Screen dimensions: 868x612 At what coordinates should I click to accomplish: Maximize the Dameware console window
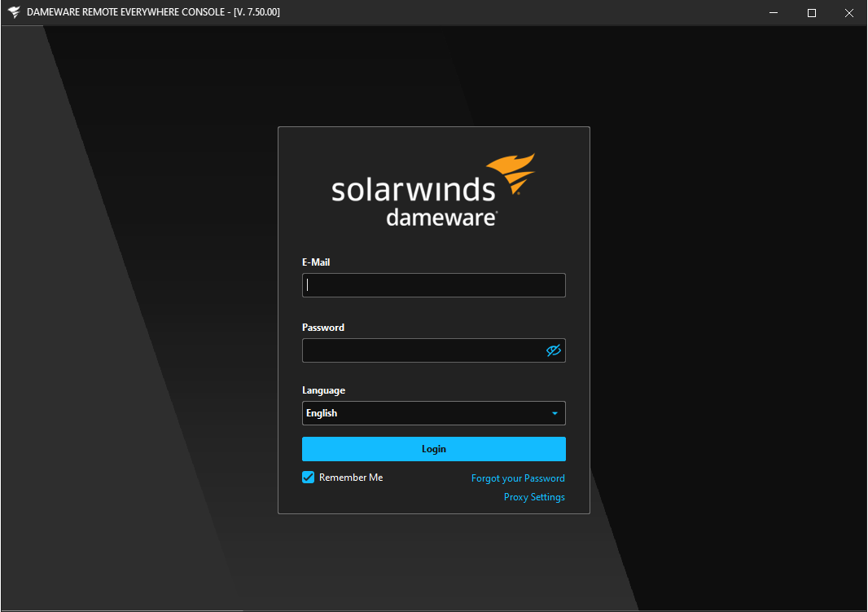pos(812,12)
